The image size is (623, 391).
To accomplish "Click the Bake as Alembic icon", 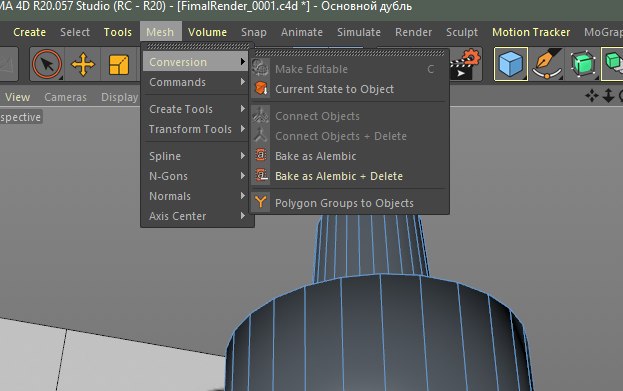I will pos(261,155).
